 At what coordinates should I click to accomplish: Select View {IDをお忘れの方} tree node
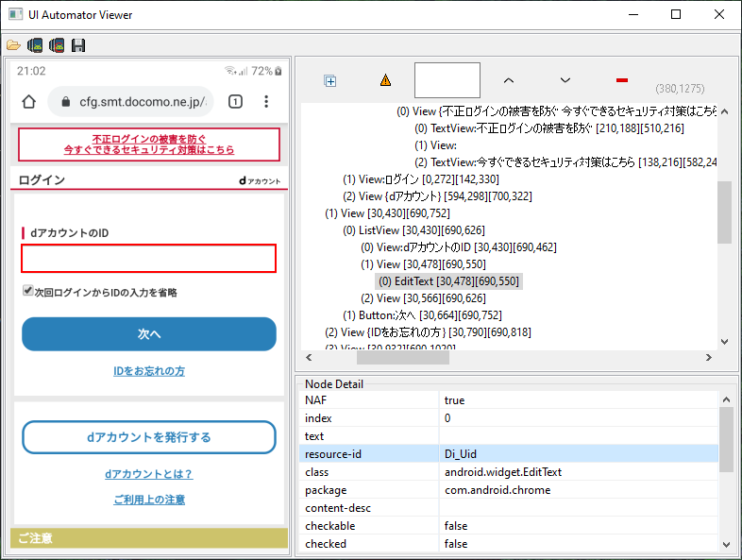[428, 332]
